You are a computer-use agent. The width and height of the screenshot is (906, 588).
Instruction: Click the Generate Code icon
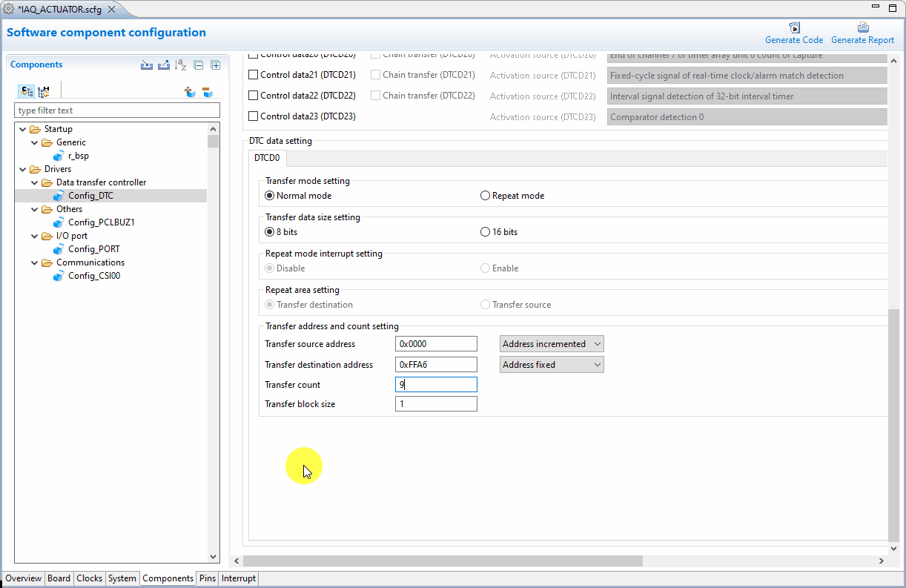(x=794, y=27)
